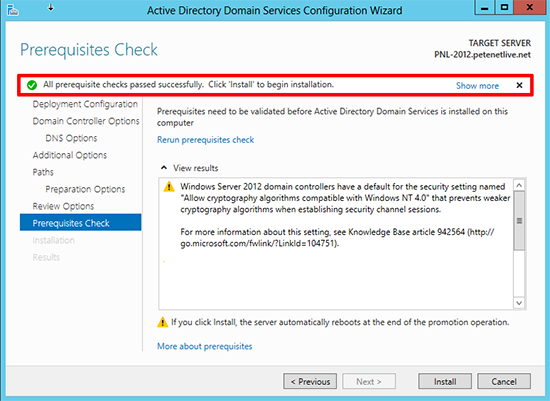
Task: Click the TARGET SERVER label
Action: (x=499, y=43)
